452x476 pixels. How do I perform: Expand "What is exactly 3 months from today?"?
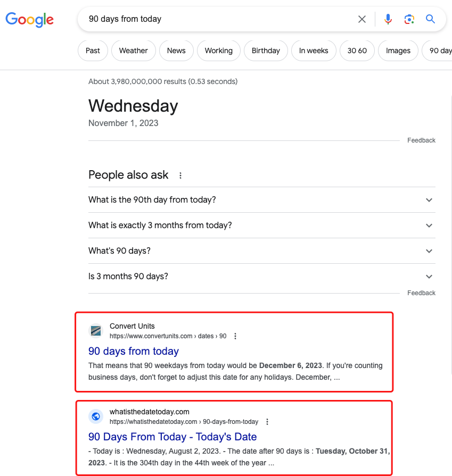(429, 226)
